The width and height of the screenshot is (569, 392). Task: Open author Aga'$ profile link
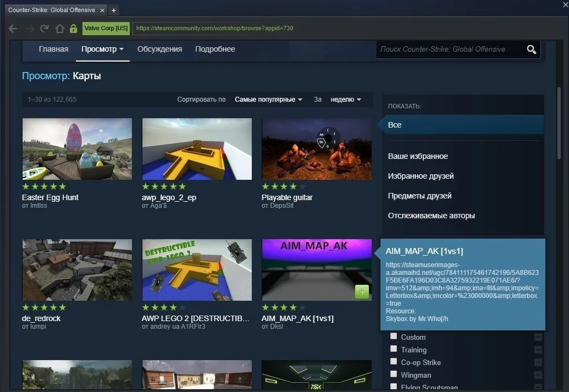tap(158, 206)
